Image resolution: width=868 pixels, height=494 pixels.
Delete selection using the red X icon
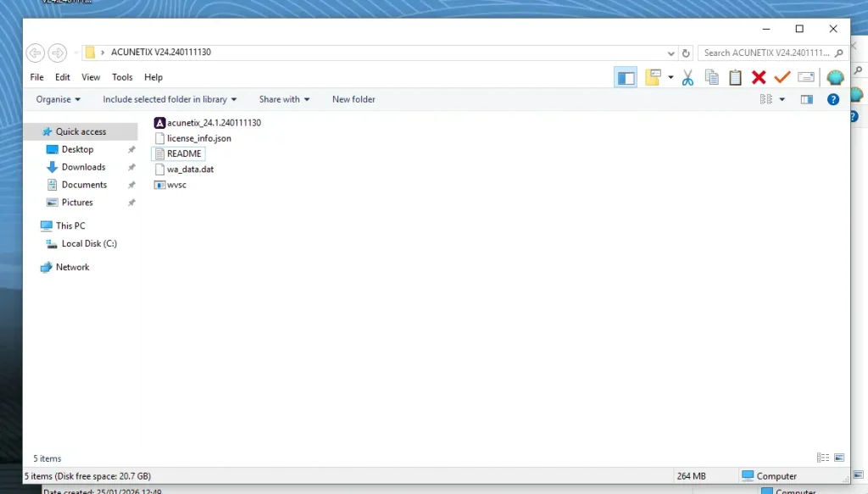click(758, 76)
